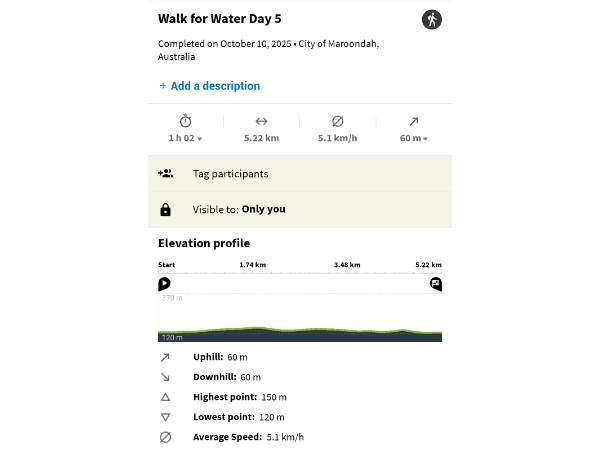Click the Downhill arrow icon in details
The image size is (600, 450).
coord(166,377)
